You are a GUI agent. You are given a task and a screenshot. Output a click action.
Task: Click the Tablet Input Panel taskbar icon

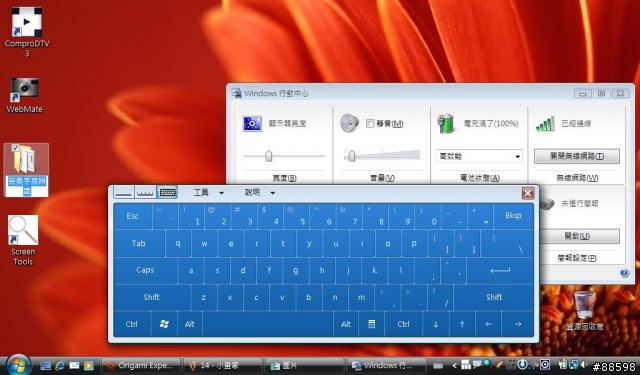click(438, 366)
